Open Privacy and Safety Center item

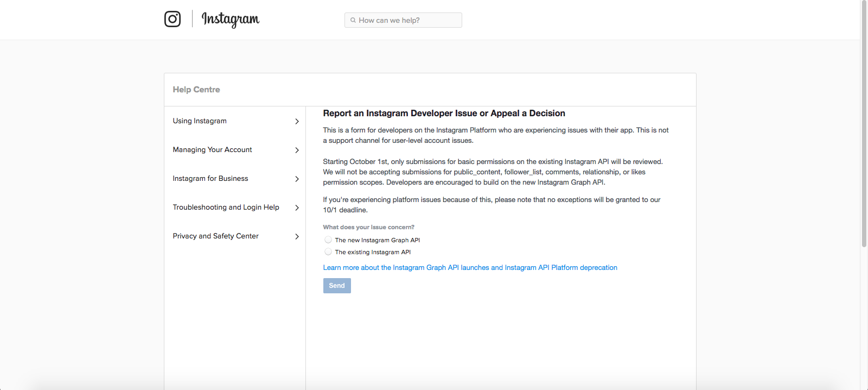pyautogui.click(x=235, y=236)
